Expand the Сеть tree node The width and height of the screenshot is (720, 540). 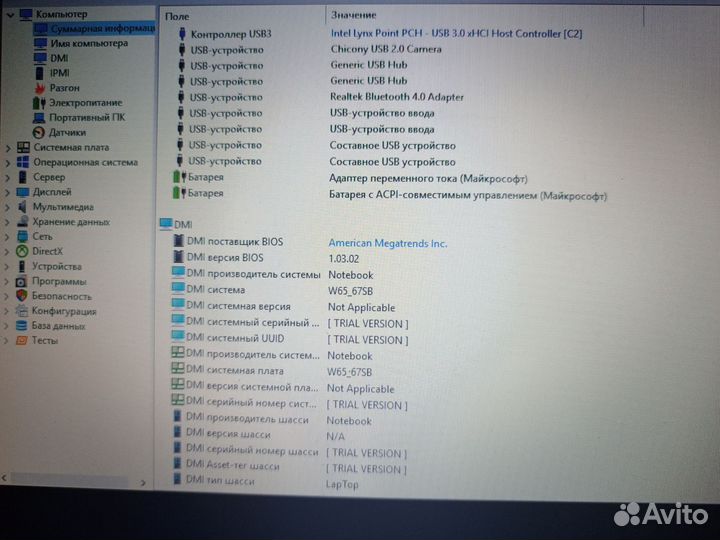point(8,237)
